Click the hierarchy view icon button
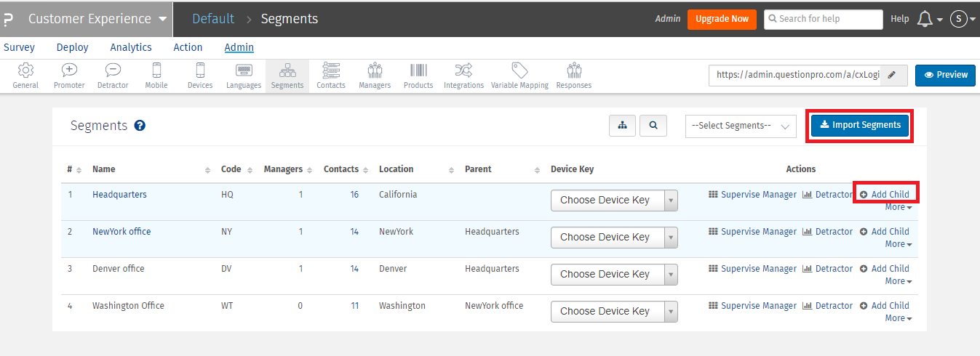Viewport: 980px width, 356px height. (622, 126)
